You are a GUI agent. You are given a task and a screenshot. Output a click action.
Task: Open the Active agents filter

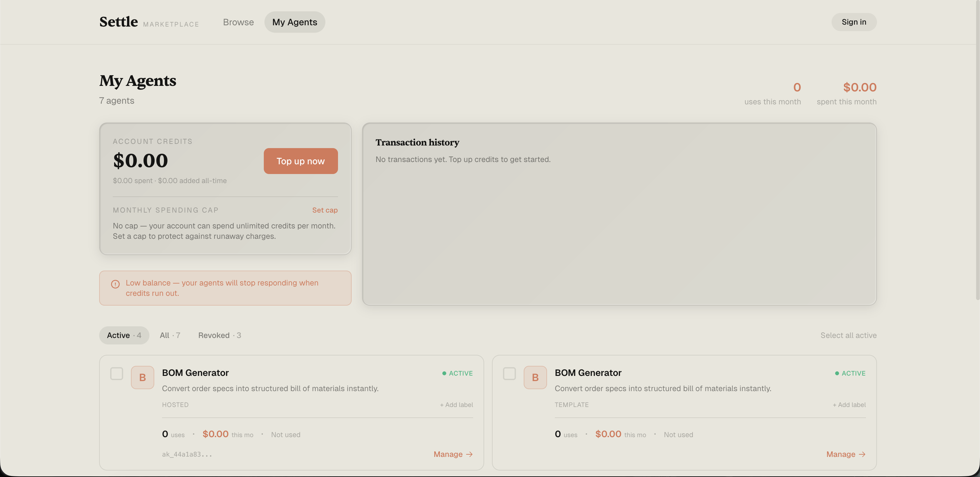click(x=124, y=335)
